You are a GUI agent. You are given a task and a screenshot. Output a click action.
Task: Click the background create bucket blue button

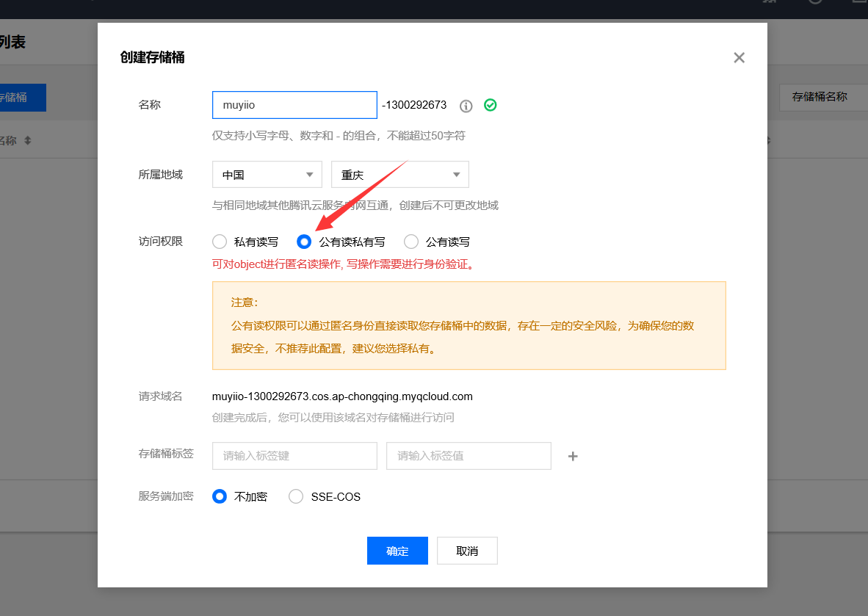point(23,98)
